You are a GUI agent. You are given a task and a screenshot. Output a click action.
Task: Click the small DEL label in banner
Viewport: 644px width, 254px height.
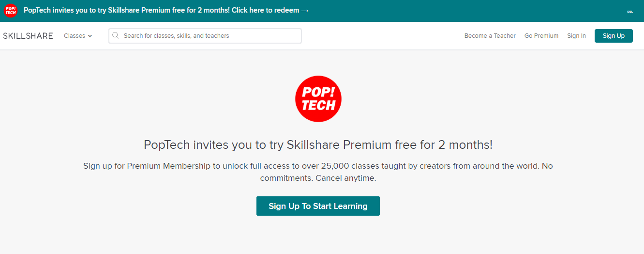click(x=630, y=11)
